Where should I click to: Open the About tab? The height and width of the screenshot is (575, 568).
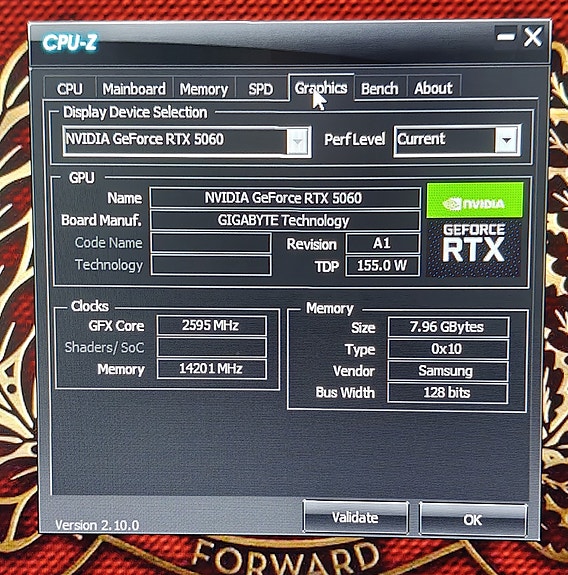433,88
